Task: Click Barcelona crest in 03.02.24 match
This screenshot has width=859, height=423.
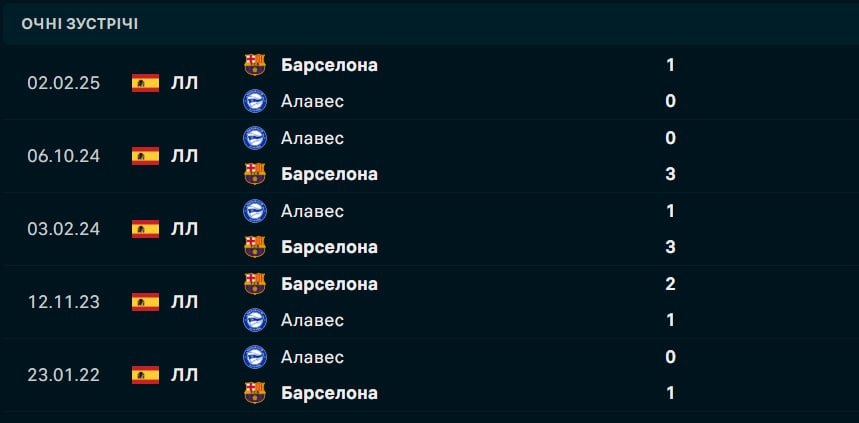Action: pyautogui.click(x=255, y=247)
